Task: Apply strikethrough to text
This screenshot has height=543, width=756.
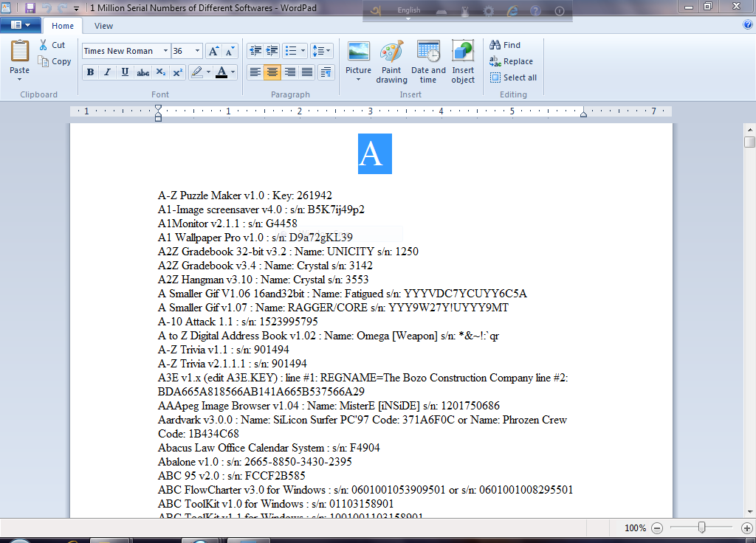Action: pos(142,72)
